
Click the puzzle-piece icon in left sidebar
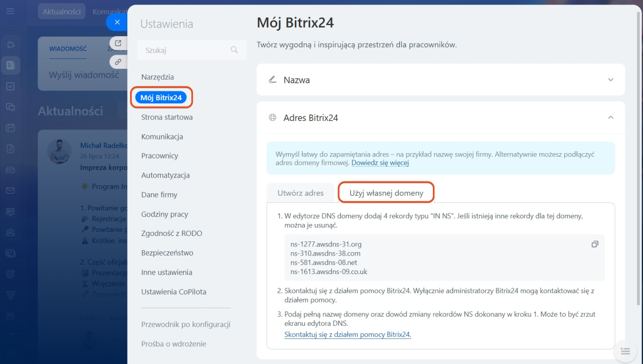pos(11,44)
